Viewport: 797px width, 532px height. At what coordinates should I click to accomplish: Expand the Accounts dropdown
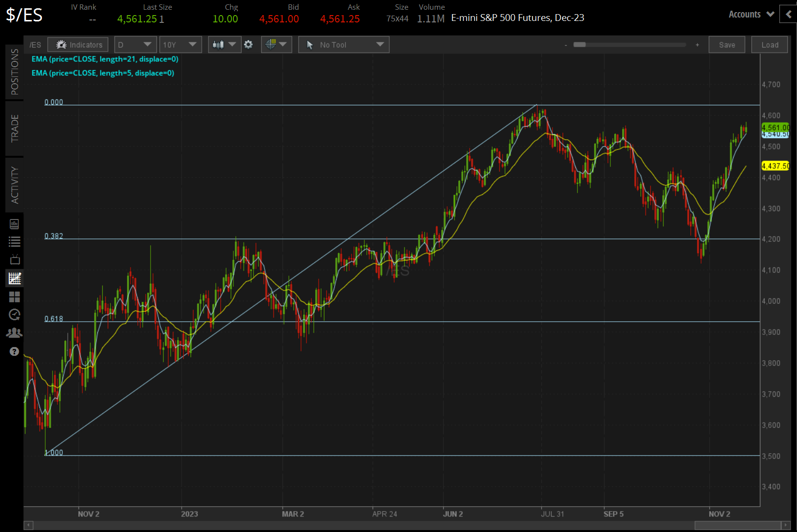[751, 15]
